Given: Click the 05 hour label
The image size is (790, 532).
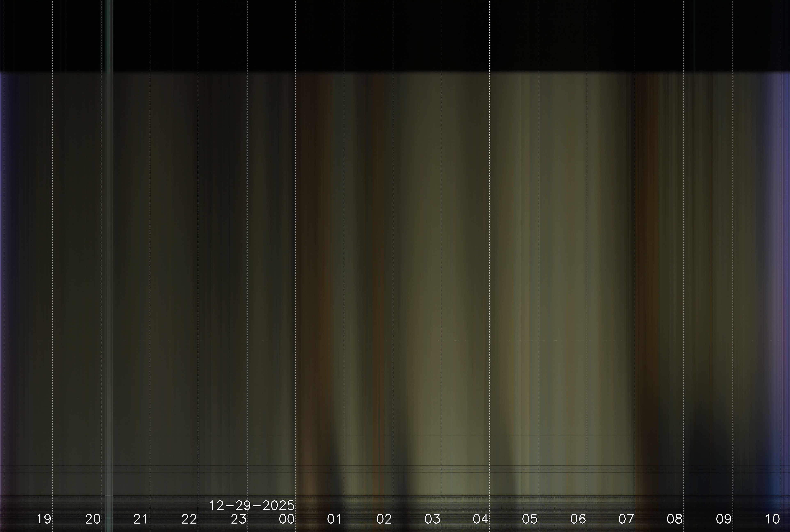Looking at the screenshot, I should pos(530,519).
